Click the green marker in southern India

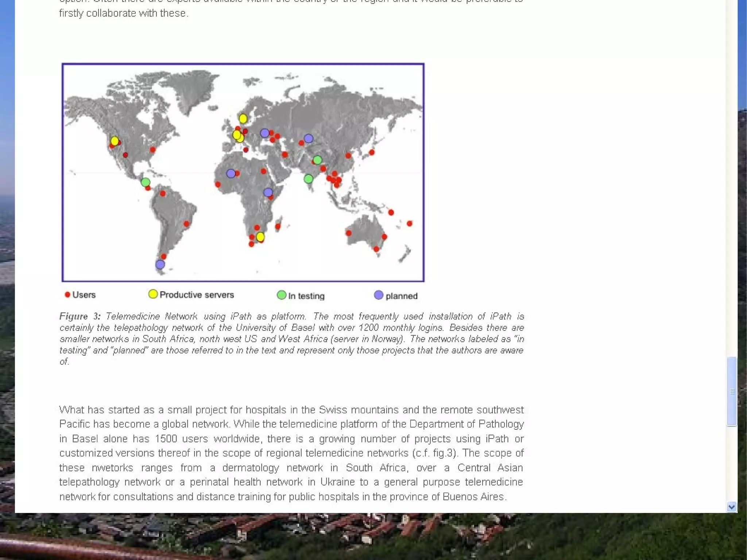point(308,179)
